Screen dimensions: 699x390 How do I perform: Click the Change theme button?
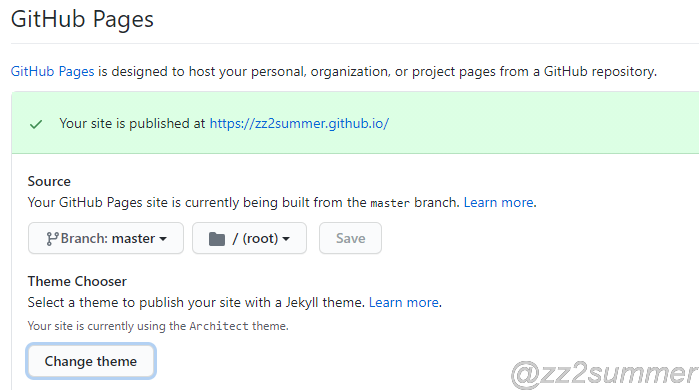pyautogui.click(x=91, y=361)
